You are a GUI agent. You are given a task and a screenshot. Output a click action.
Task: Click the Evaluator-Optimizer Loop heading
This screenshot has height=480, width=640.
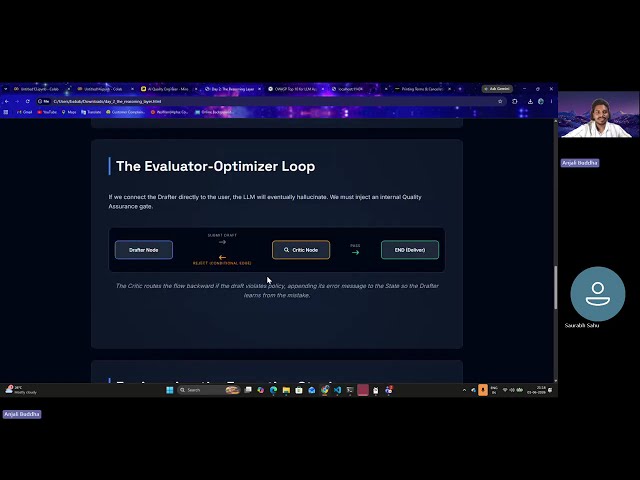216,166
